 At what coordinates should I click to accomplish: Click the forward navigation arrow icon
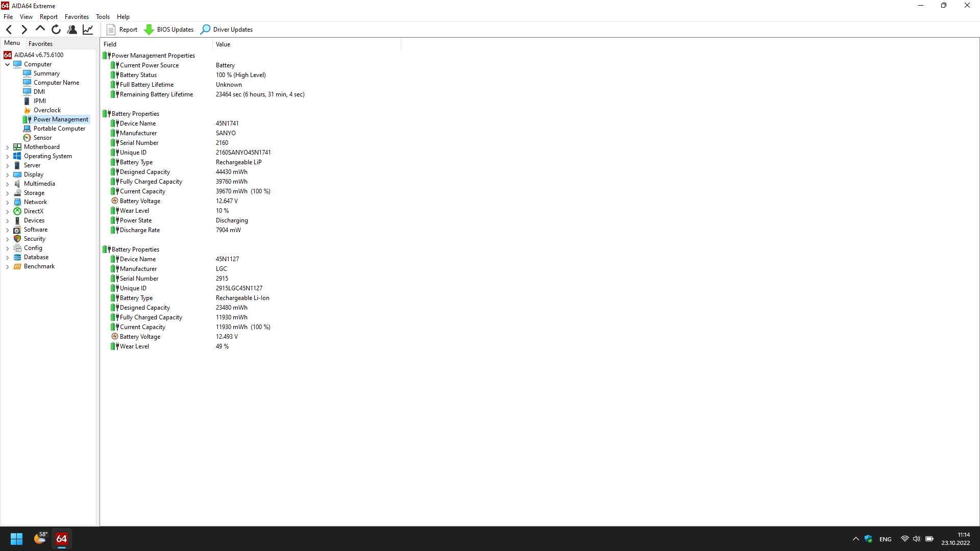pyautogui.click(x=24, y=29)
